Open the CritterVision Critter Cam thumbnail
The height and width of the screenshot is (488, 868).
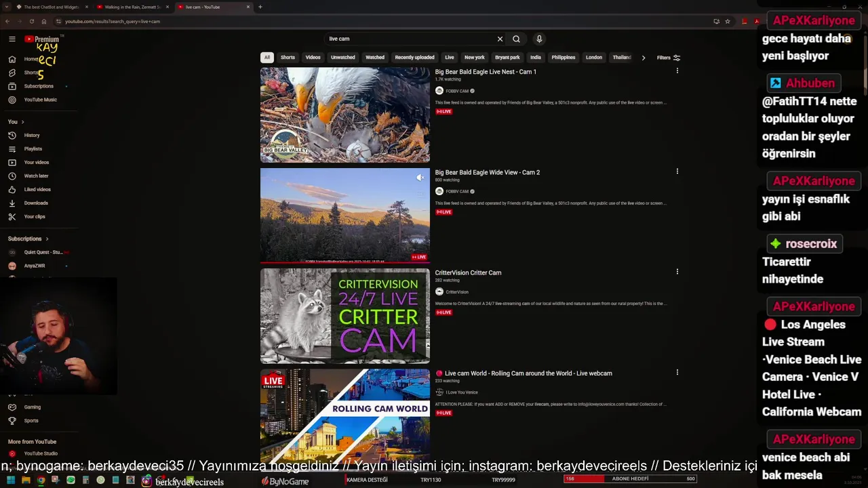[345, 316]
